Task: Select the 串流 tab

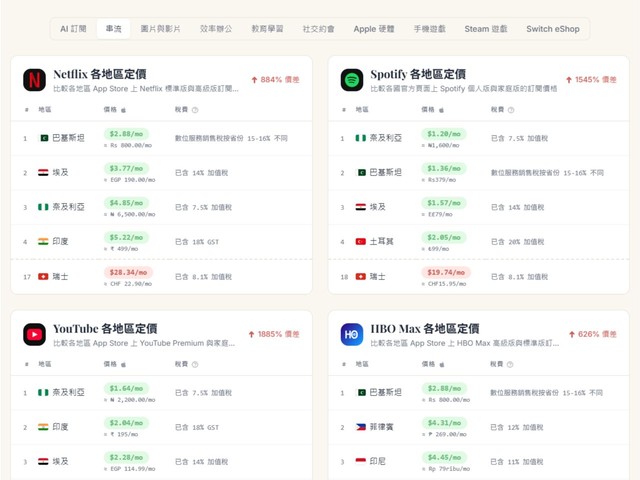Action: 113,29
